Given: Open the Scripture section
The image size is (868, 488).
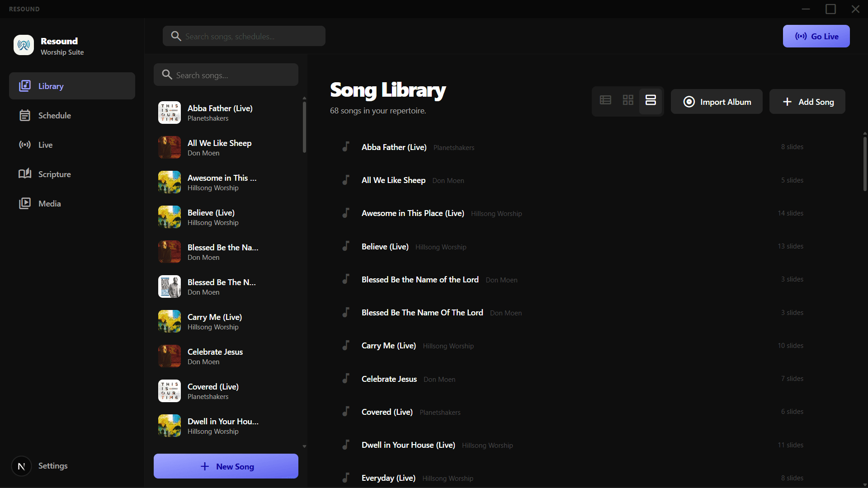Looking at the screenshot, I should pos(72,174).
